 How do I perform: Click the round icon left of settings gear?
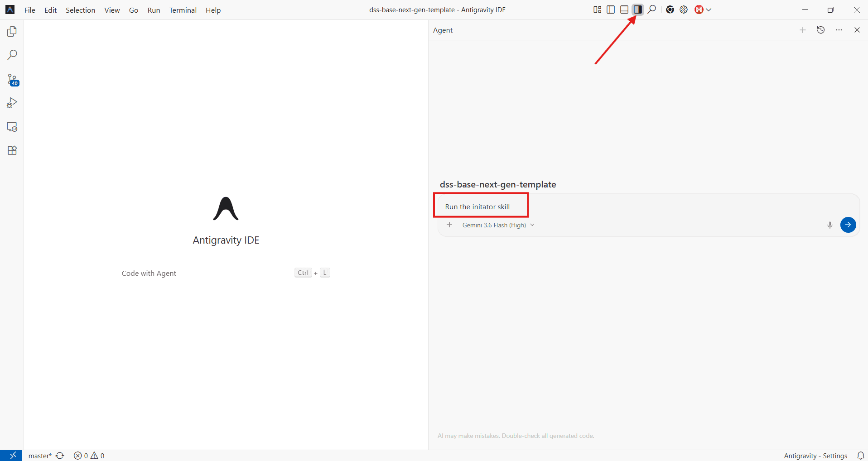click(670, 10)
